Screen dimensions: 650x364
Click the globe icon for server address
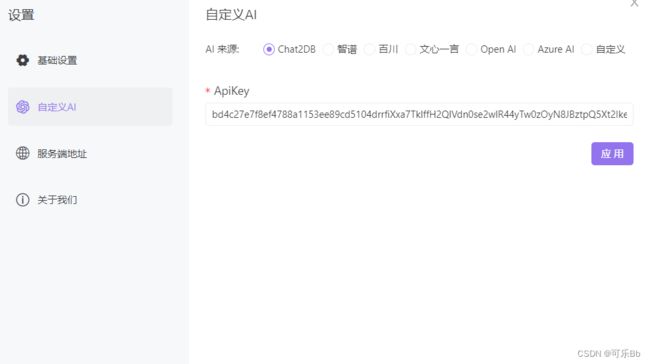click(x=22, y=153)
